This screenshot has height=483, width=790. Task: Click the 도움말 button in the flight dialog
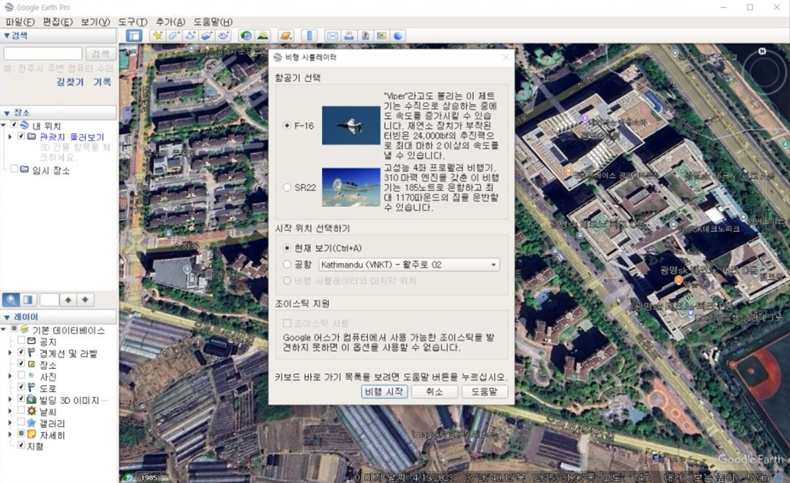[x=484, y=391]
